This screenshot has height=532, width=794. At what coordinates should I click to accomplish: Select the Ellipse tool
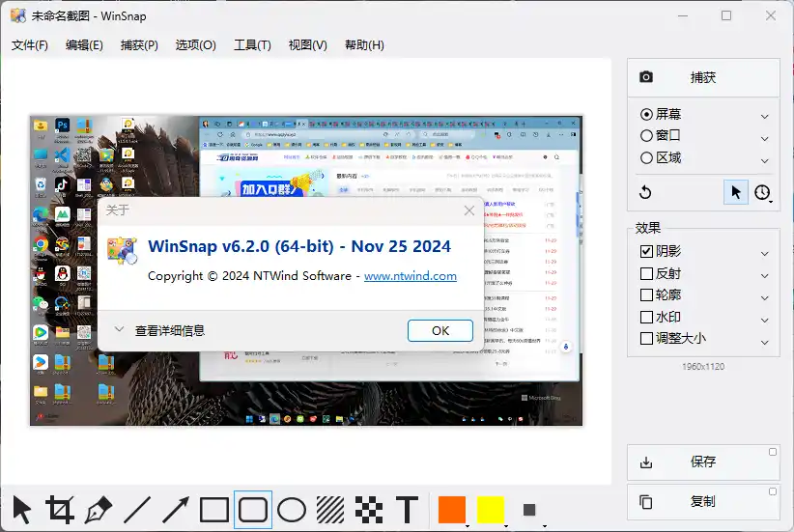[x=292, y=510]
